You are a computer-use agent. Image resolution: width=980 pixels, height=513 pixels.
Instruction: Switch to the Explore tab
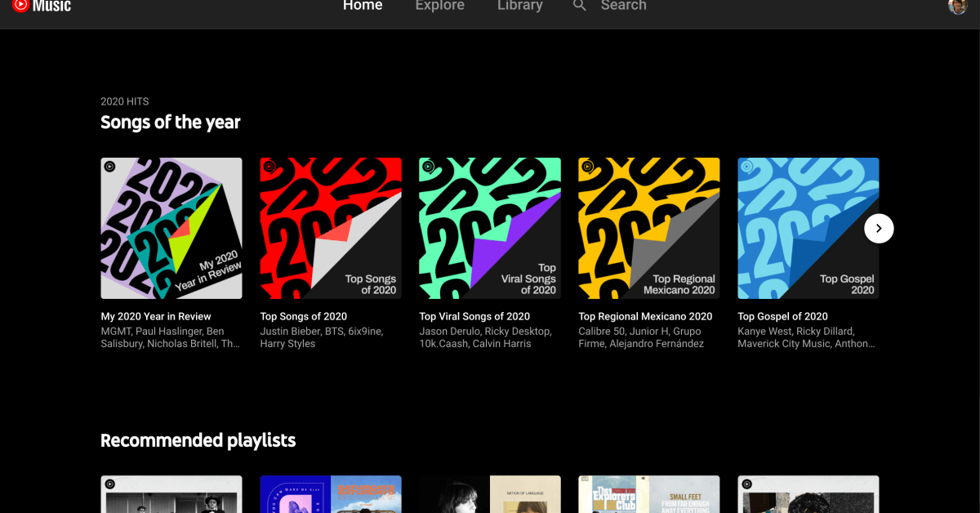[439, 6]
